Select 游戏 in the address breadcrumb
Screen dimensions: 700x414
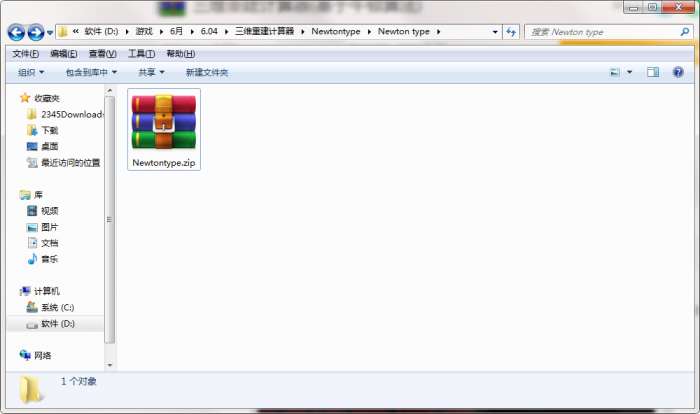[144, 31]
